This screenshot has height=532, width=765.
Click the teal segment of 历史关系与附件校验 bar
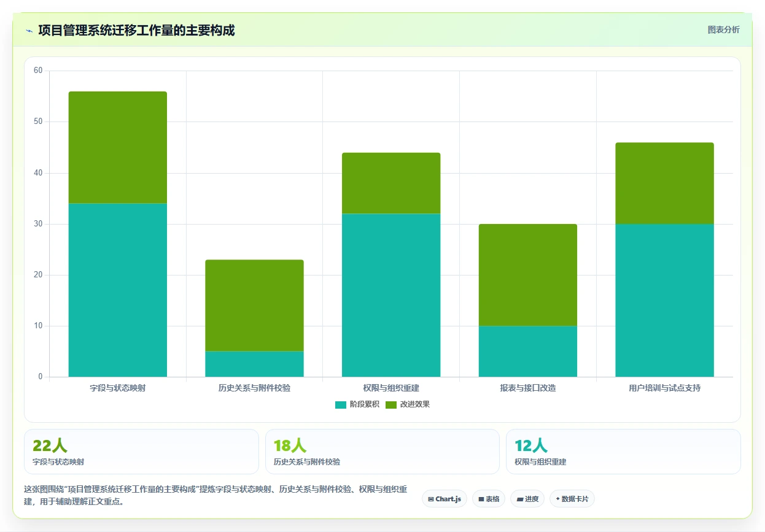point(254,364)
